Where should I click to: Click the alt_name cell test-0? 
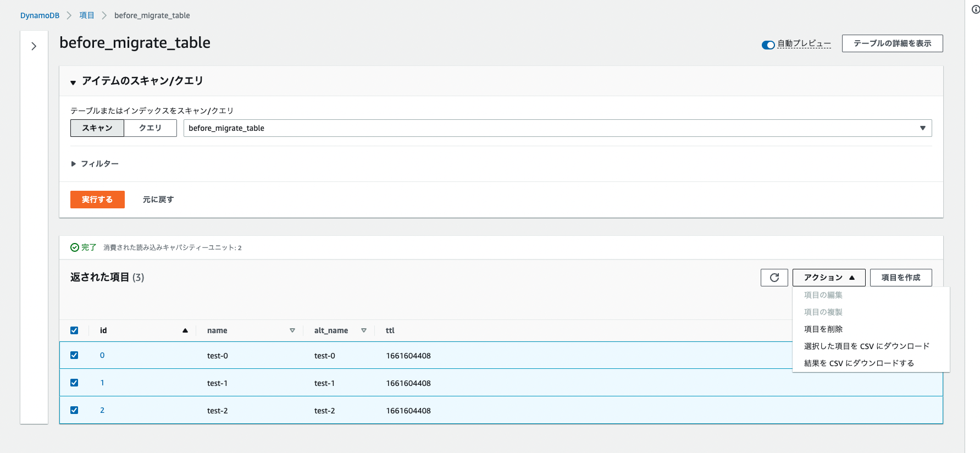click(325, 356)
